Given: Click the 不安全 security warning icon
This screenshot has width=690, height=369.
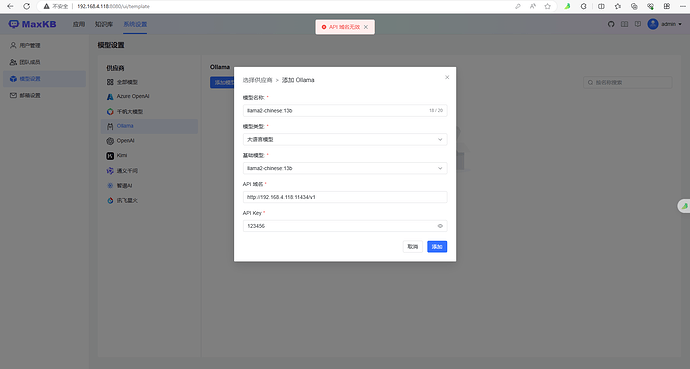Looking at the screenshot, I should point(46,6).
